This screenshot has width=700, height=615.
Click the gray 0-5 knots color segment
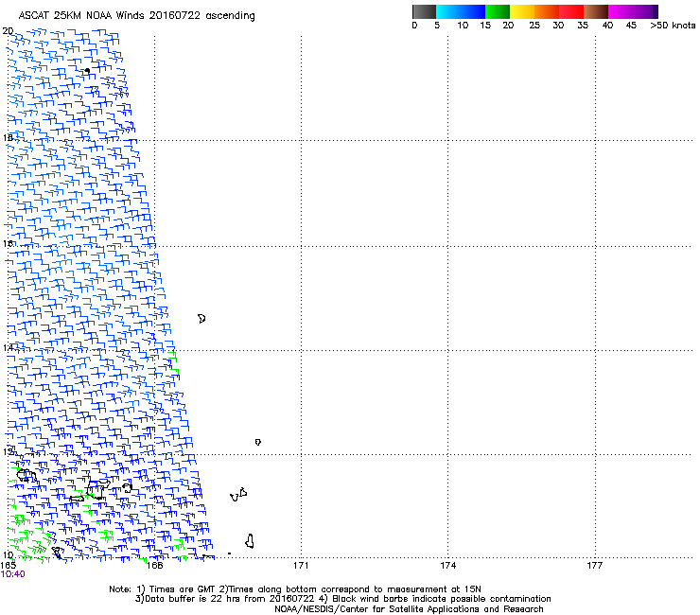[x=424, y=11]
